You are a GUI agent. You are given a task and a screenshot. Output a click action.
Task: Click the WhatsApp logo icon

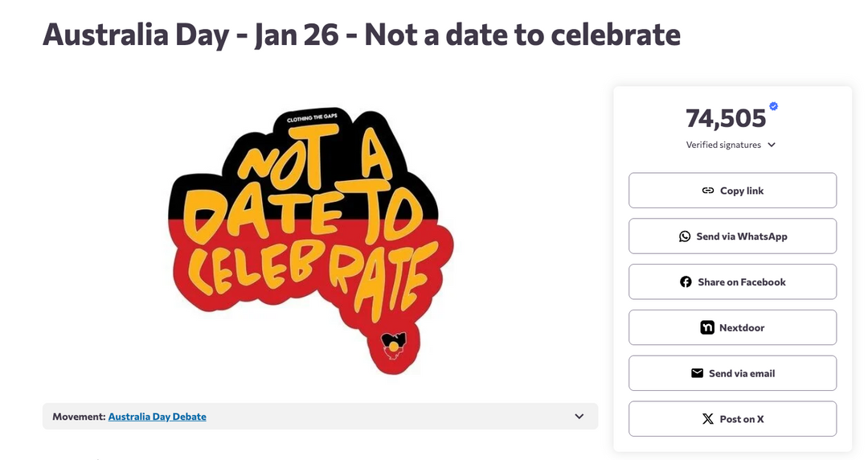point(685,236)
